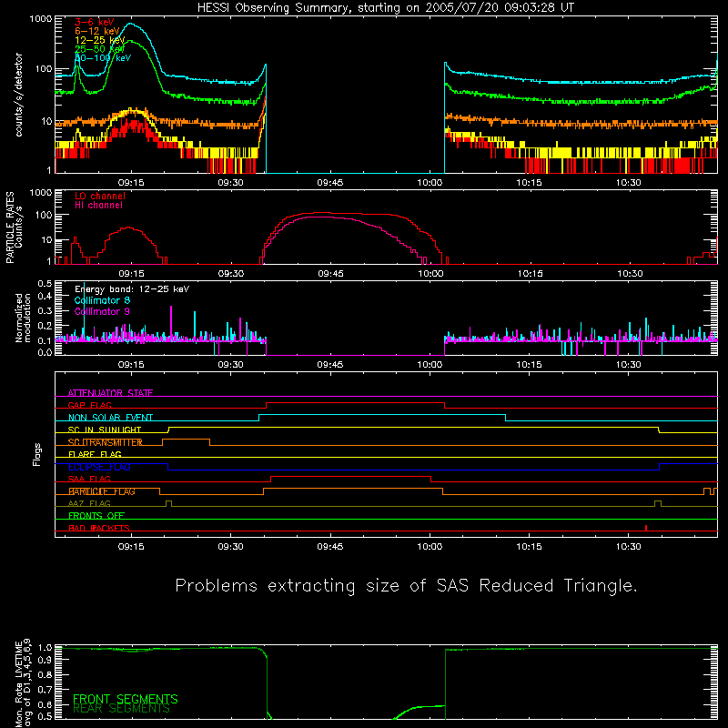
Task: Click the SC_TRANSMITTER flag label
Action: 106,442
